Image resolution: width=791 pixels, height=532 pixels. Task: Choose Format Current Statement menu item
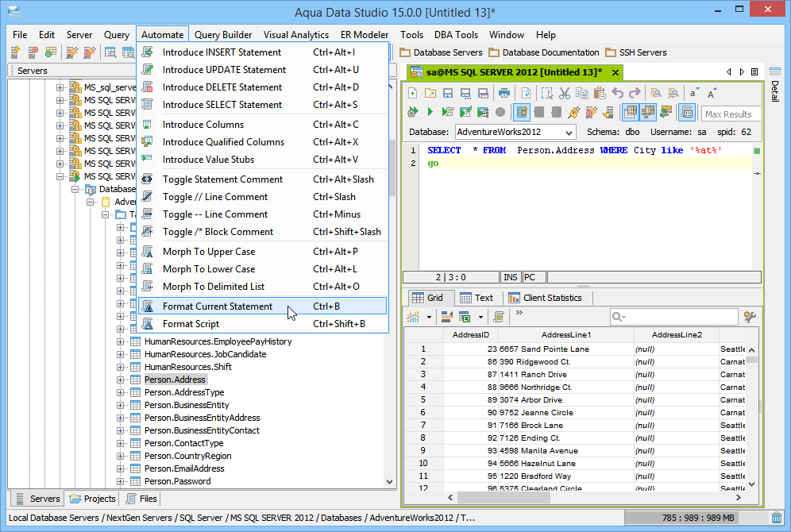tap(262, 306)
